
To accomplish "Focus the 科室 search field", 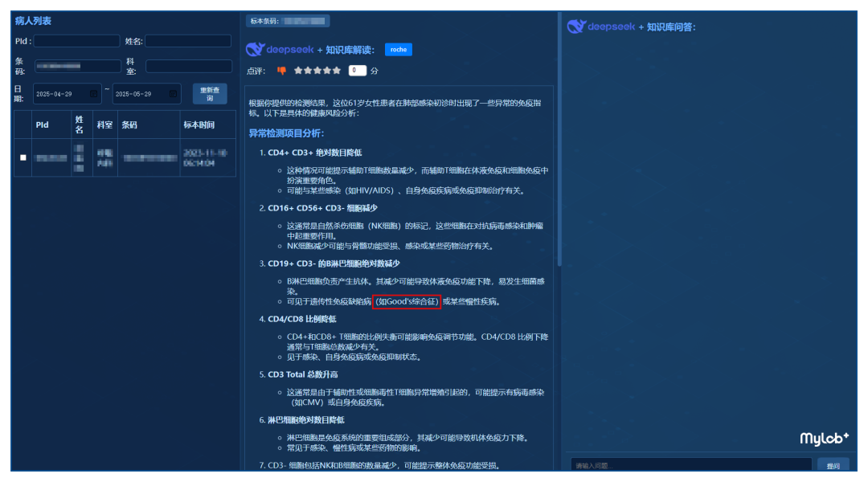I will coord(189,67).
